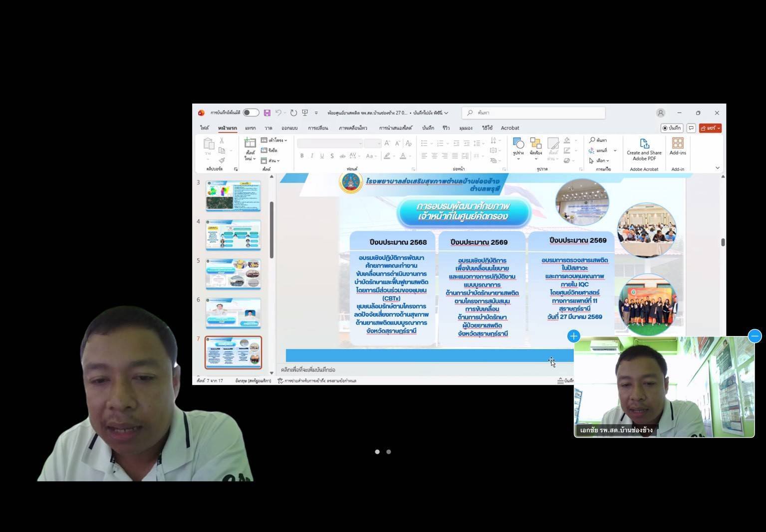Open the Add-ins icon
The height and width of the screenshot is (532, 766).
[x=677, y=147]
